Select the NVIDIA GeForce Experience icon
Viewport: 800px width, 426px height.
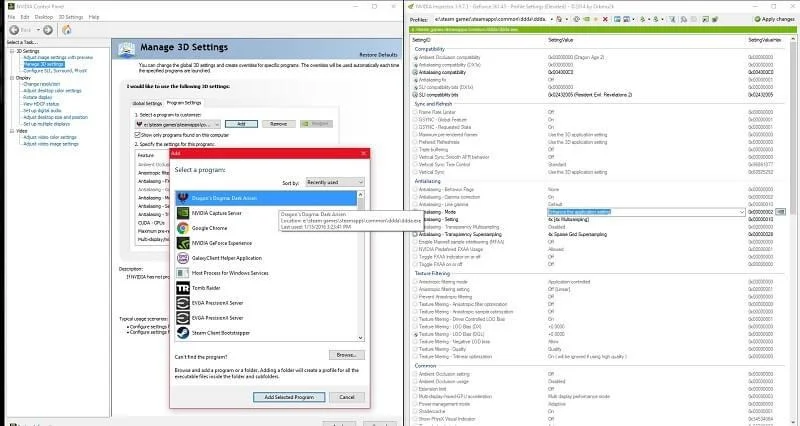point(183,243)
